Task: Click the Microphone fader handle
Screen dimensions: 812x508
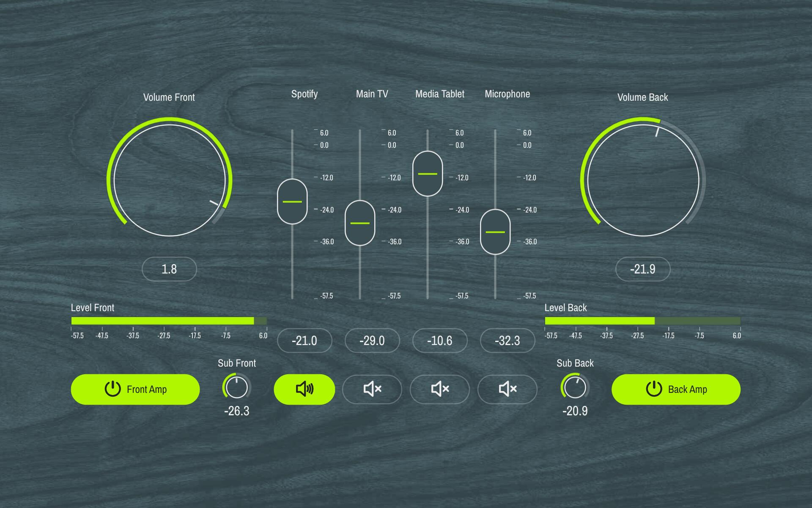Action: (x=495, y=232)
